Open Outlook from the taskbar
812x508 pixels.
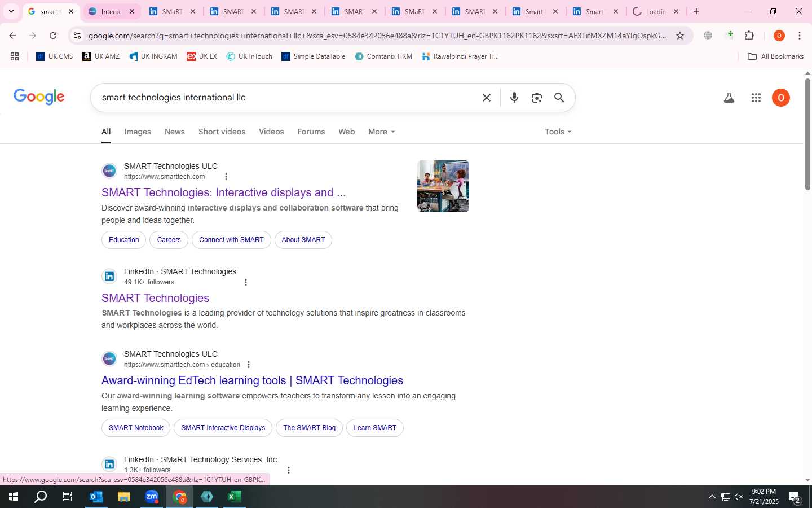pos(96,497)
